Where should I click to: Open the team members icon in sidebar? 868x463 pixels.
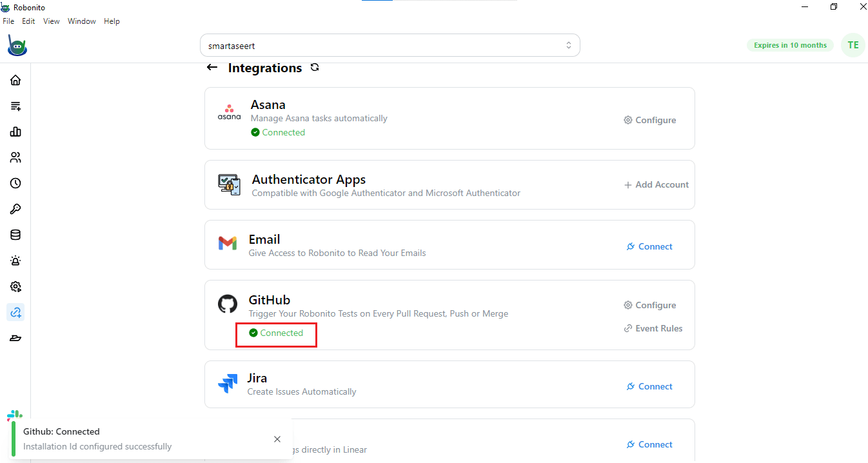15,157
